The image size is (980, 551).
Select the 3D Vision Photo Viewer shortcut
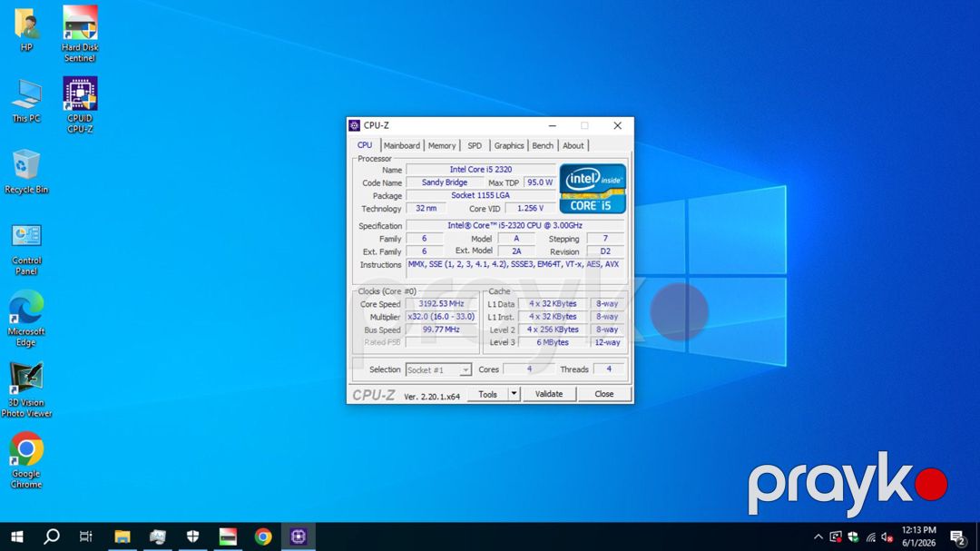[x=26, y=390]
